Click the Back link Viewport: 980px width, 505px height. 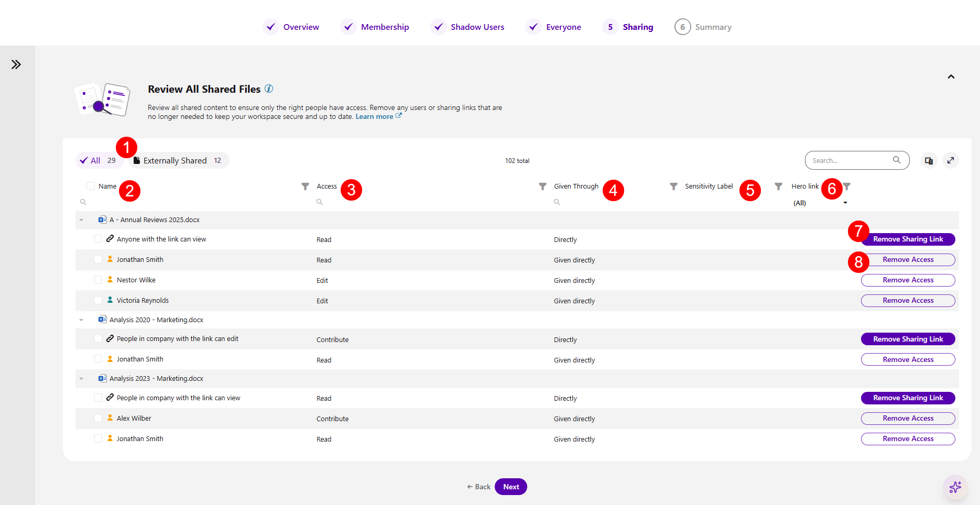pyautogui.click(x=479, y=487)
